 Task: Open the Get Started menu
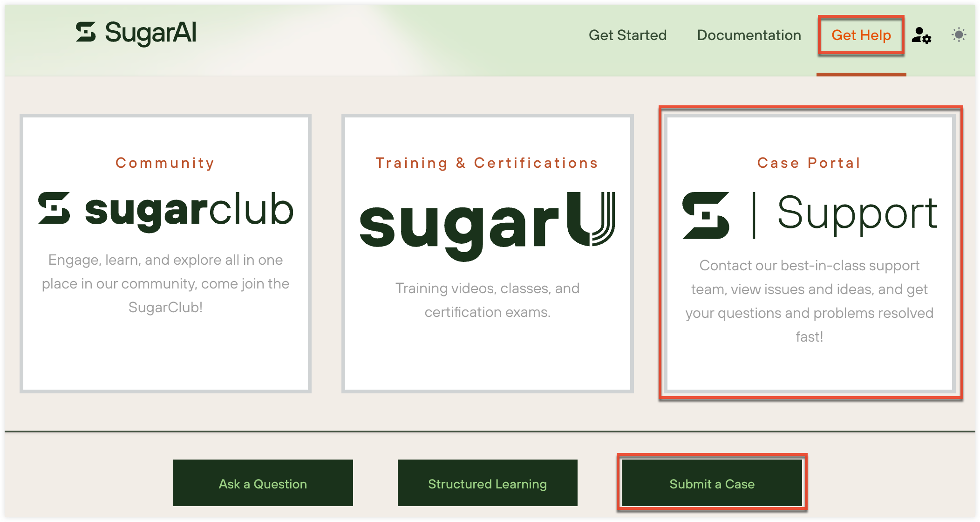627,35
